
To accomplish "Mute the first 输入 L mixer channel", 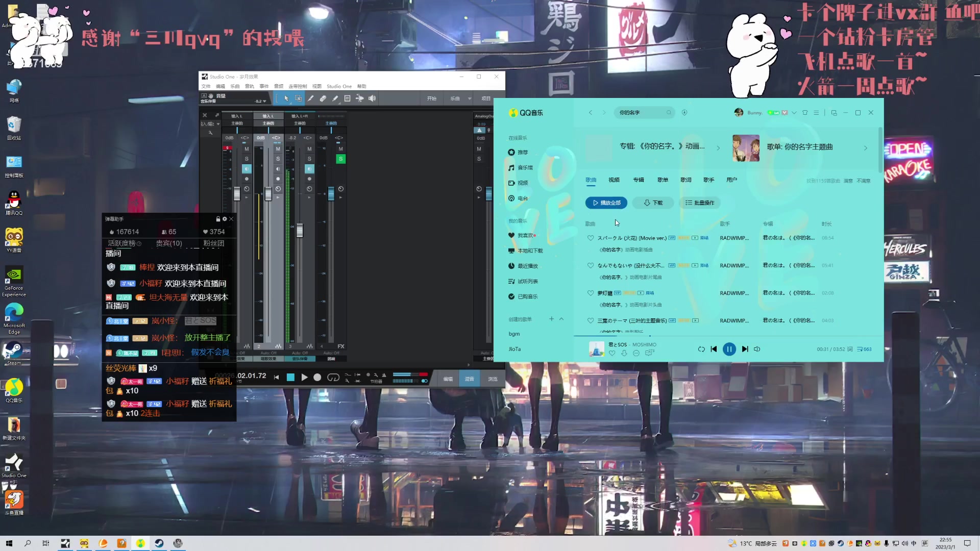I will click(x=247, y=149).
